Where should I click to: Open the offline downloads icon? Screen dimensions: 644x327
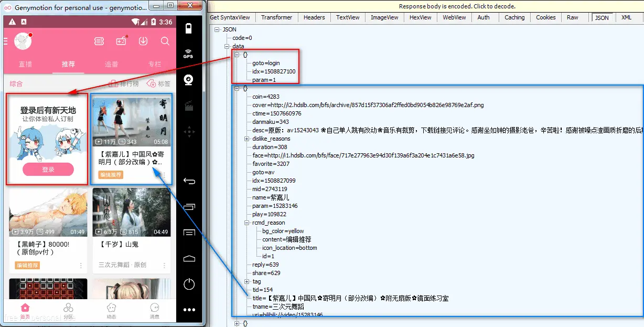[x=143, y=41]
